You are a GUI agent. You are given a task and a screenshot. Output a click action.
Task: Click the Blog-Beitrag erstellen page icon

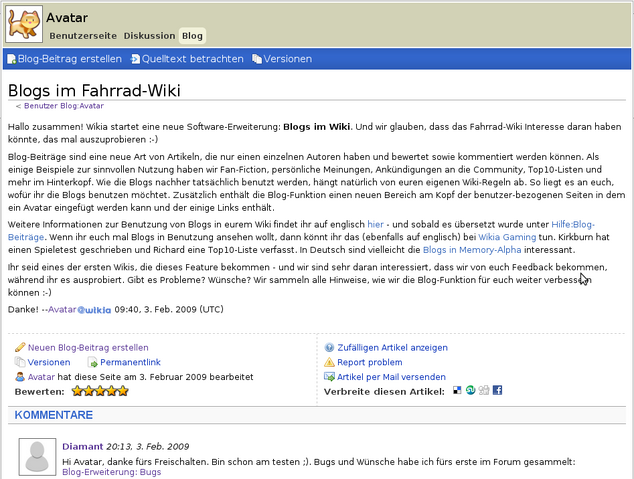click(x=12, y=59)
